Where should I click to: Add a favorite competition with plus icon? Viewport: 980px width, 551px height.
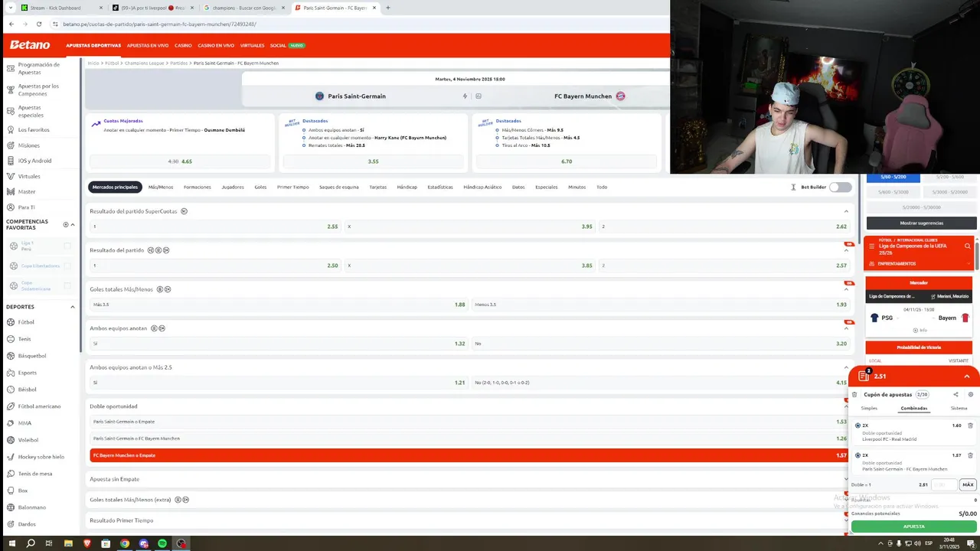click(66, 225)
